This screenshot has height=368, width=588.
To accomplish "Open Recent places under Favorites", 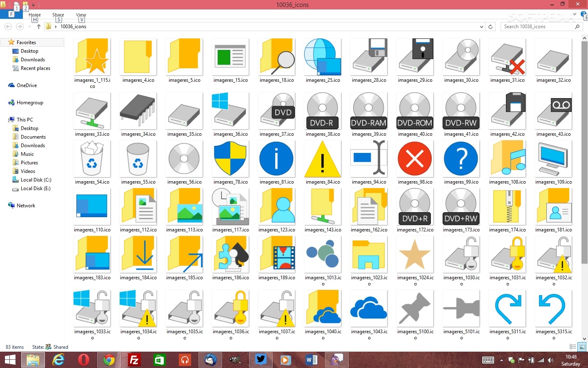I will coord(36,68).
